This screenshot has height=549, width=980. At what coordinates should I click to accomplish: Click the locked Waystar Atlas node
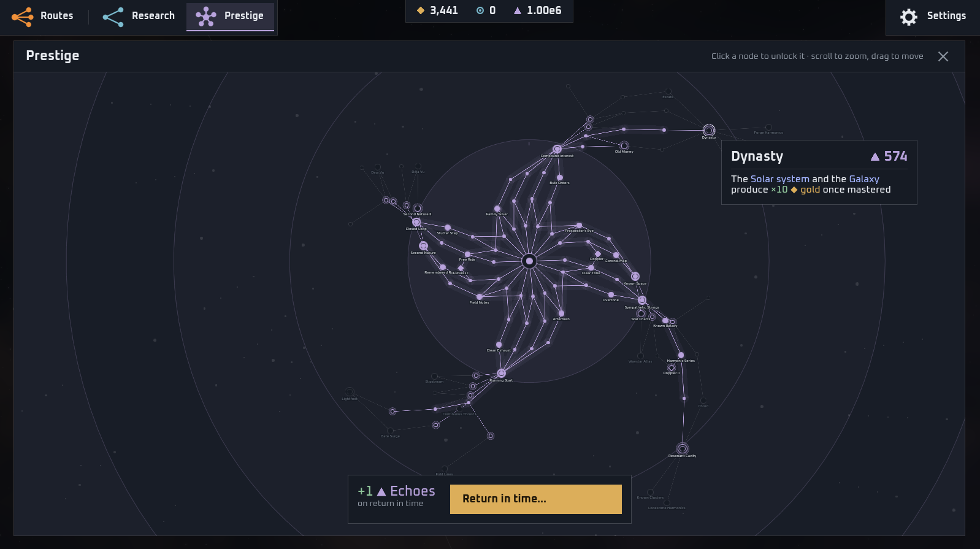(640, 356)
